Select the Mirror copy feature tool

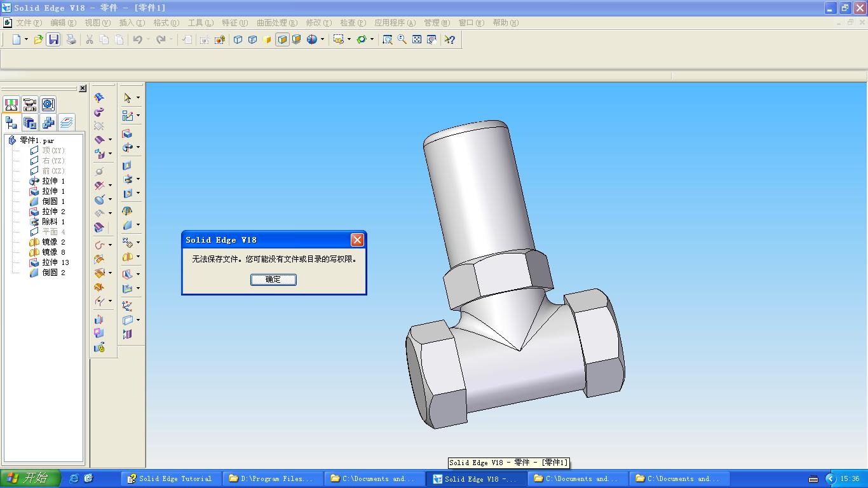click(128, 257)
